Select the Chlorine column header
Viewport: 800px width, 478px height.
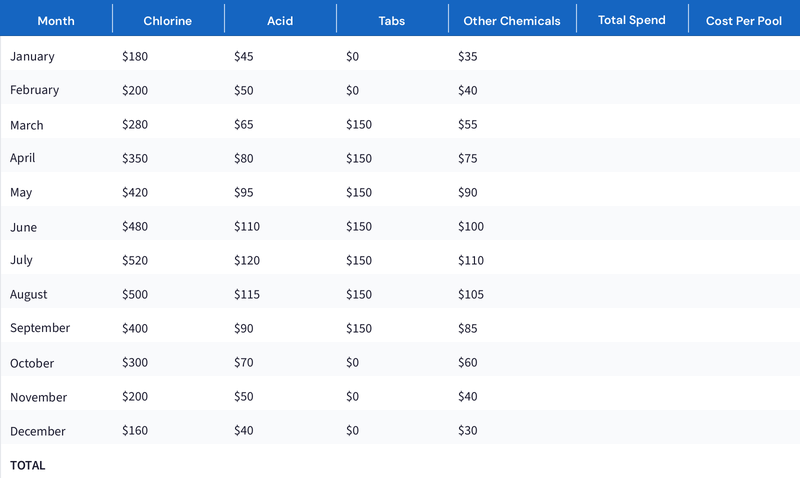point(168,20)
